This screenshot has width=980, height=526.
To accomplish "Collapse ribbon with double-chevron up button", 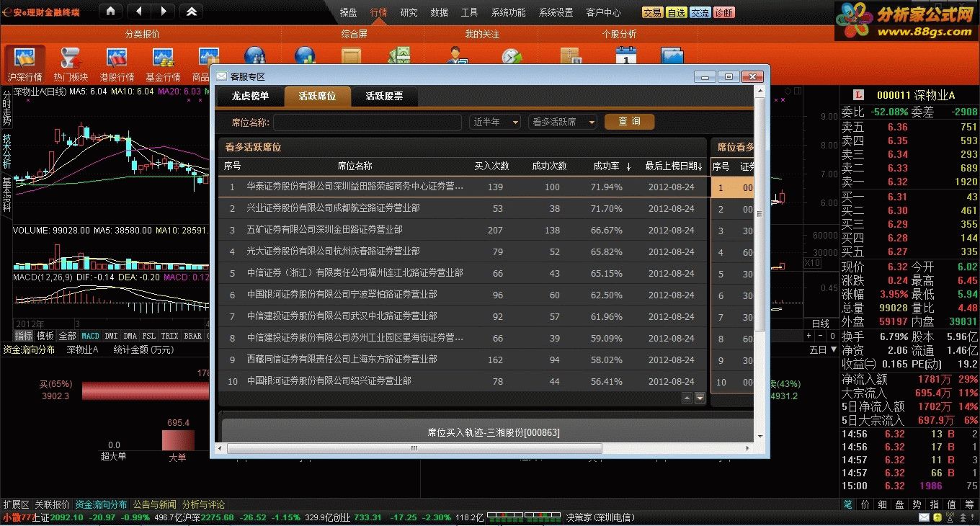I will coord(191,12).
